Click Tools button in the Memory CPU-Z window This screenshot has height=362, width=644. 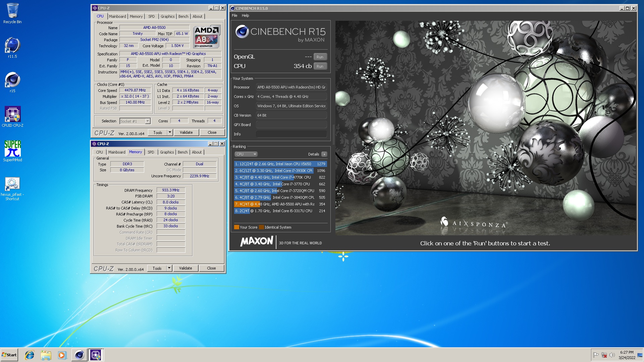pos(157,268)
